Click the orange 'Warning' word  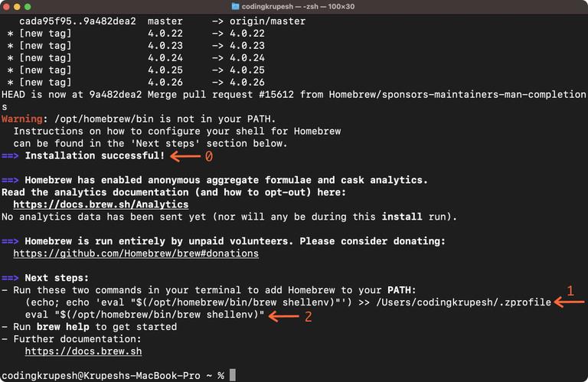tap(21, 119)
